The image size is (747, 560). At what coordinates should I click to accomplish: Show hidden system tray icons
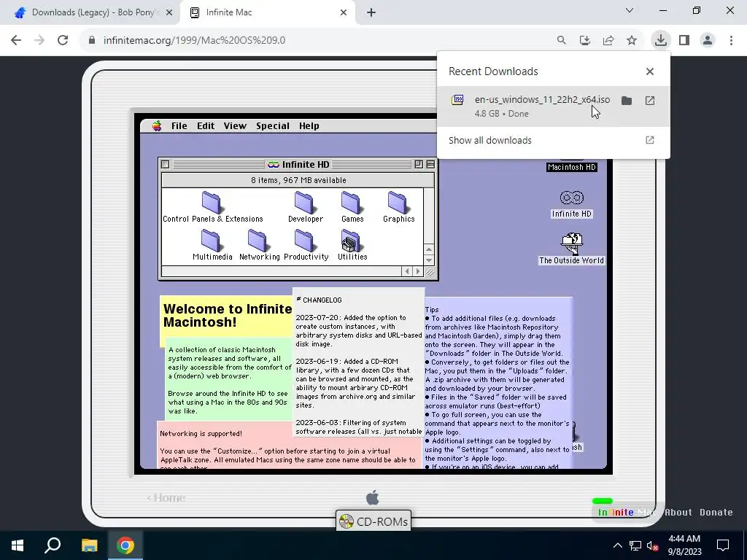point(617,545)
